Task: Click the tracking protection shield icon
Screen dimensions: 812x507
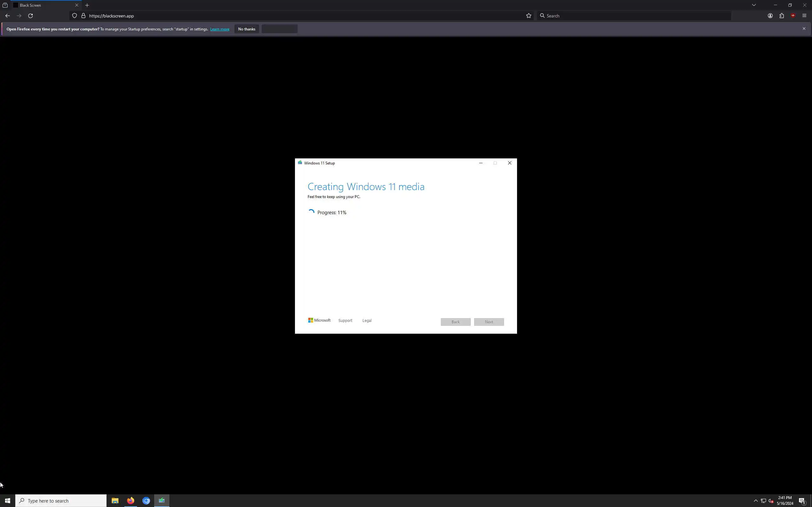Action: pyautogui.click(x=75, y=16)
